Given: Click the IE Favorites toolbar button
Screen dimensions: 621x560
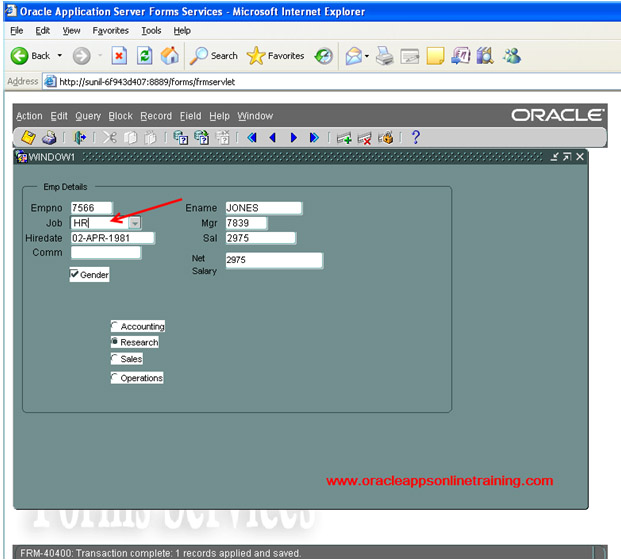Looking at the screenshot, I should tap(276, 56).
